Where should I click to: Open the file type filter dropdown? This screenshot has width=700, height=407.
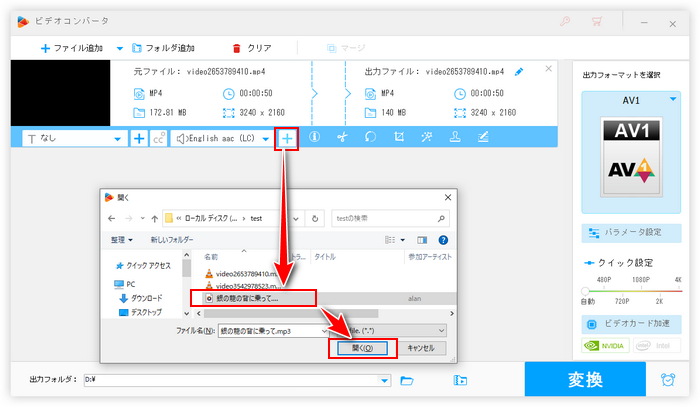click(394, 331)
